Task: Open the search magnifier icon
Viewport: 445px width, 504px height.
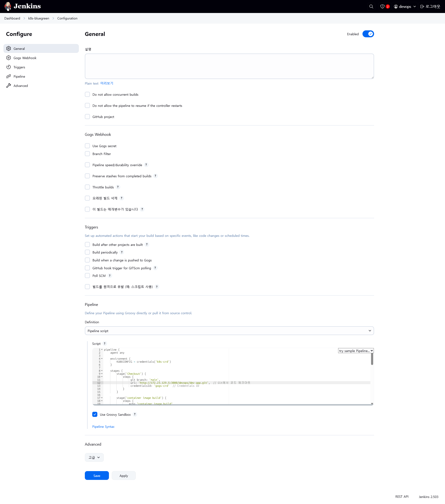Action: tap(371, 7)
